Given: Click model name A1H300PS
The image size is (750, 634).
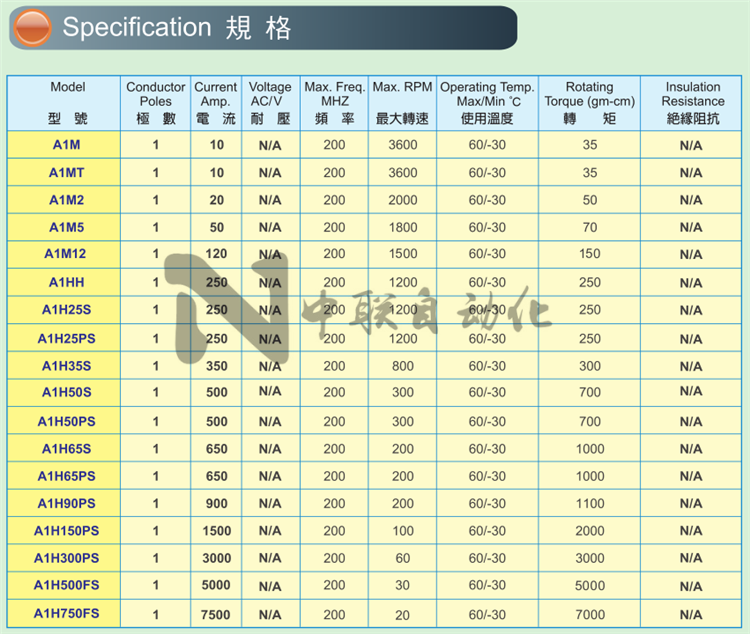Looking at the screenshot, I should 66,558.
